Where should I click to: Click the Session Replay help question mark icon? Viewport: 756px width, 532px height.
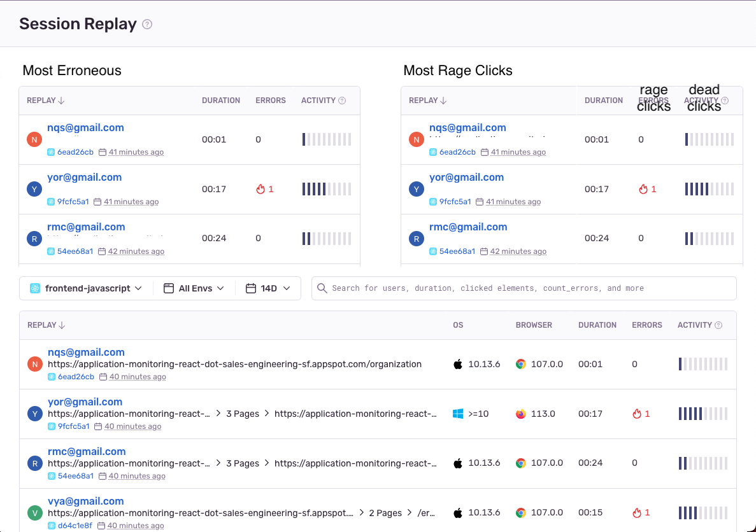coord(146,24)
